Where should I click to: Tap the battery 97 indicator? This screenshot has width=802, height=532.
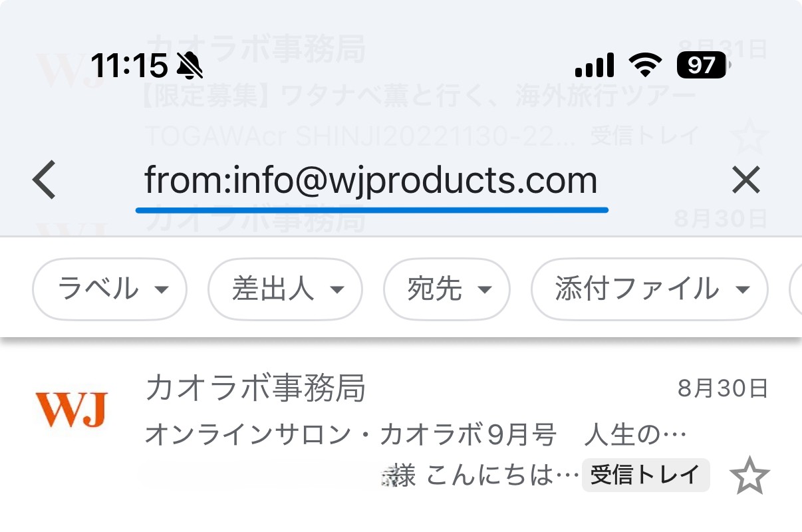tap(702, 65)
